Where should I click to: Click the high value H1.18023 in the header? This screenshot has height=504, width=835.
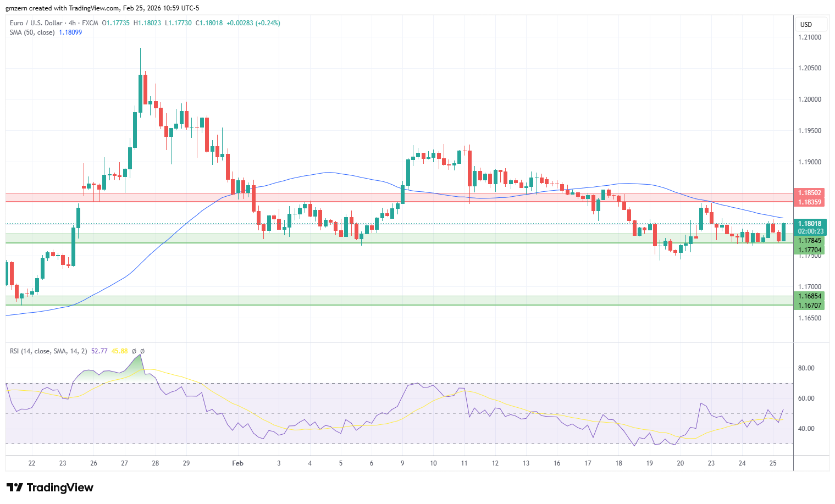tap(147, 23)
